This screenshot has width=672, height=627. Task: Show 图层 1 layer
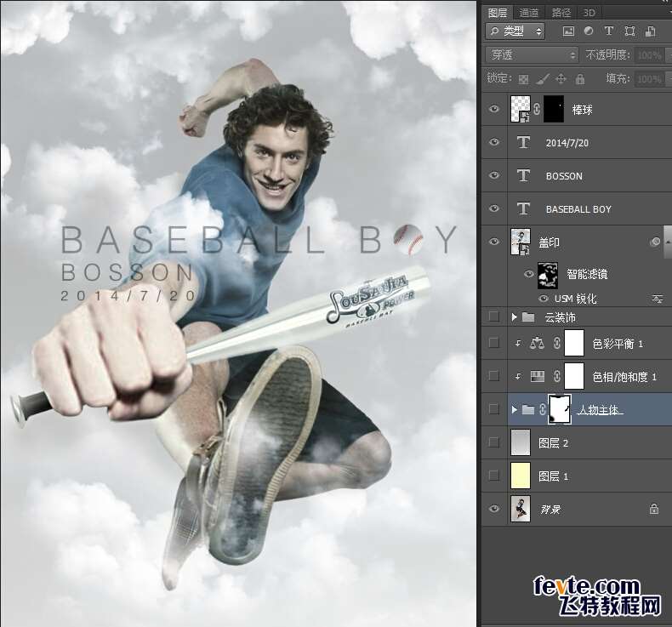(493, 476)
